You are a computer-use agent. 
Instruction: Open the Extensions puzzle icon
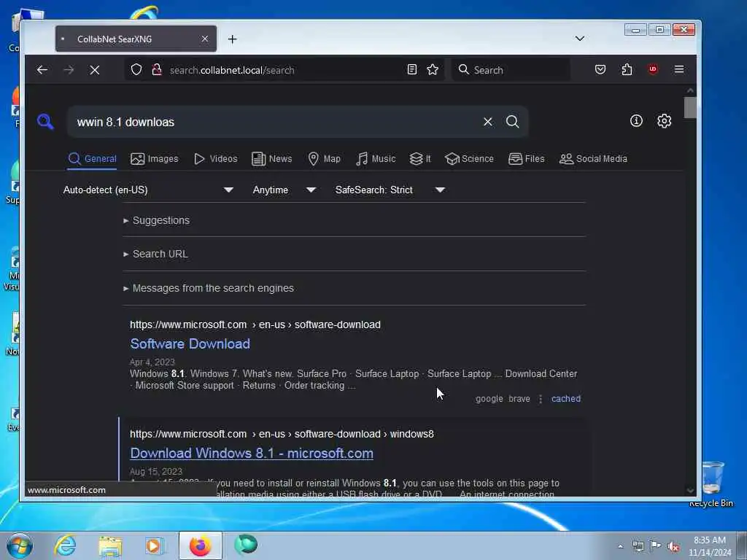pyautogui.click(x=627, y=69)
